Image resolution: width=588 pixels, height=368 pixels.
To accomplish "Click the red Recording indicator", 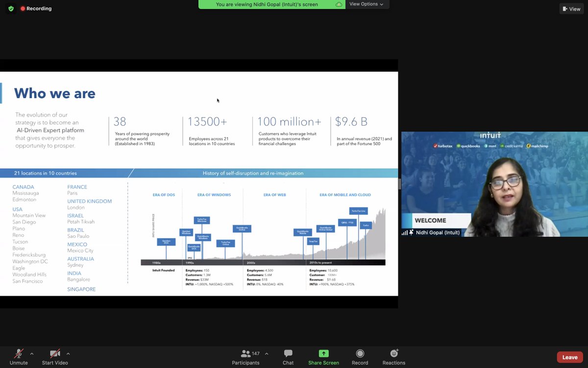I will point(36,8).
